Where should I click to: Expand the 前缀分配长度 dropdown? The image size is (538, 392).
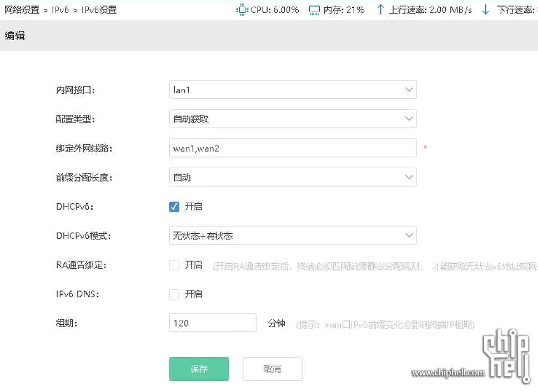click(293, 177)
